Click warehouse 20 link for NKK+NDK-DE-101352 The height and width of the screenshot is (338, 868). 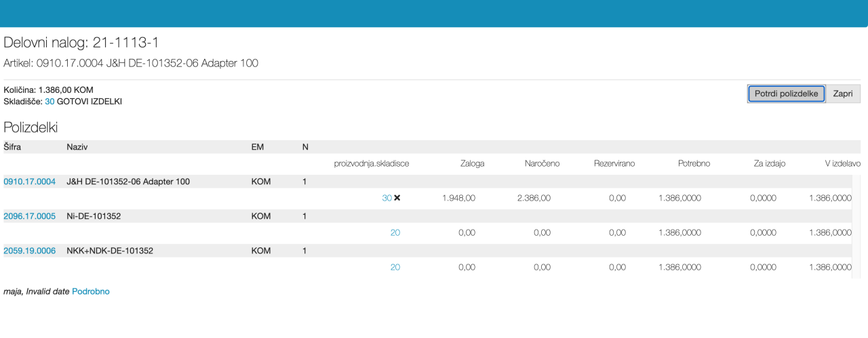click(395, 267)
